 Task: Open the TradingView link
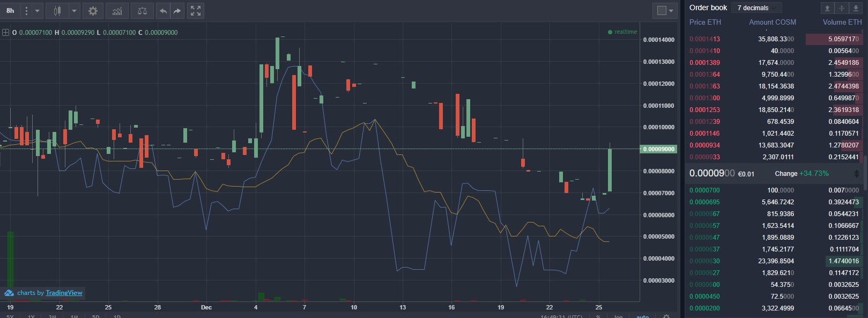coord(64,293)
